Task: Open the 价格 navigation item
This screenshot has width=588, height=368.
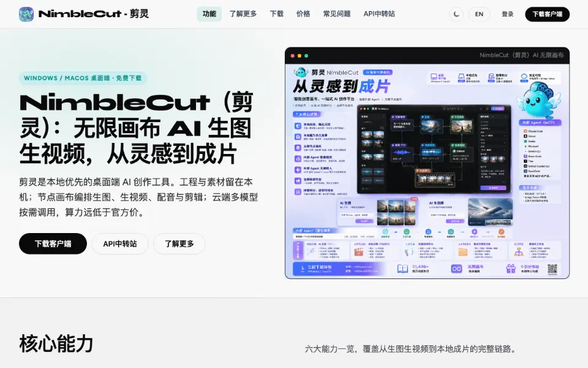Action: coord(303,14)
